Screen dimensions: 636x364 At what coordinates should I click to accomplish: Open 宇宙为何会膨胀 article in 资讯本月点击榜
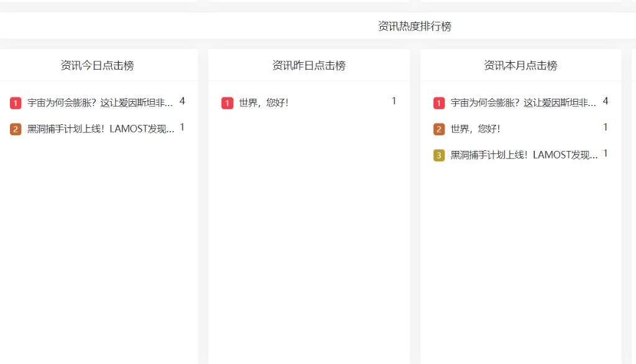tap(523, 102)
